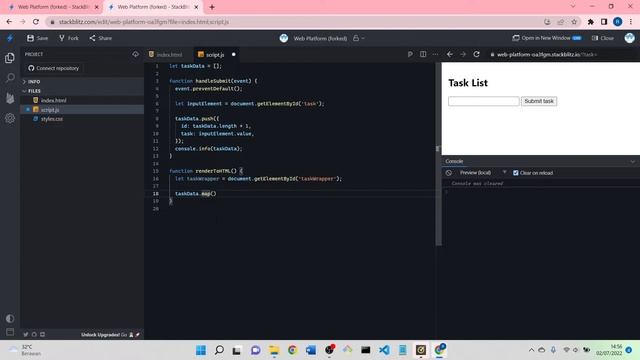
Task: Toggle the bottom panel layout icon
Action: [x=10, y=331]
